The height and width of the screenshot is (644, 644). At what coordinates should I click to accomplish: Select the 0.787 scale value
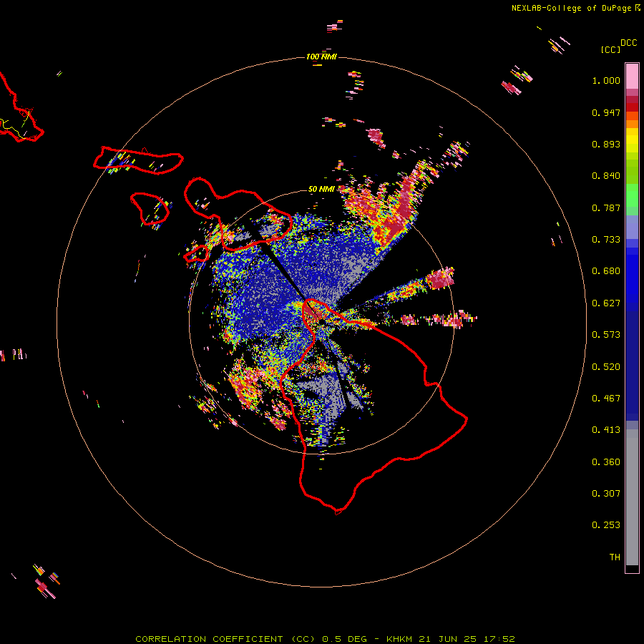click(606, 208)
